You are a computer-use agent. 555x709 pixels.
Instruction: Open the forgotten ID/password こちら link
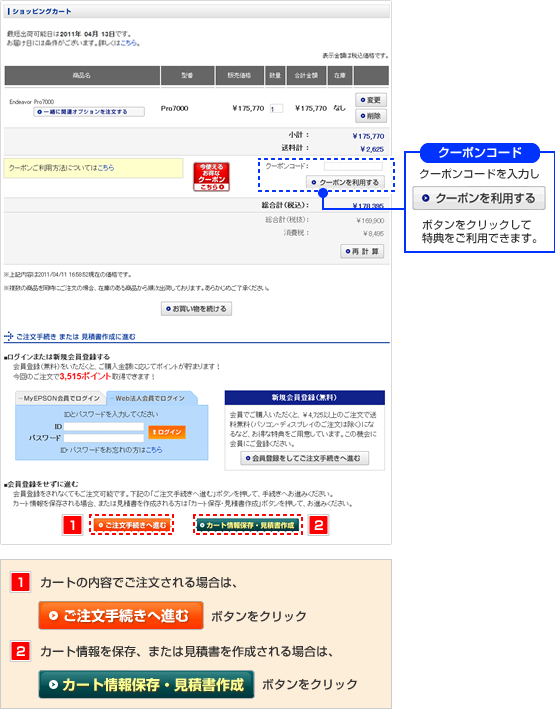pyautogui.click(x=154, y=450)
